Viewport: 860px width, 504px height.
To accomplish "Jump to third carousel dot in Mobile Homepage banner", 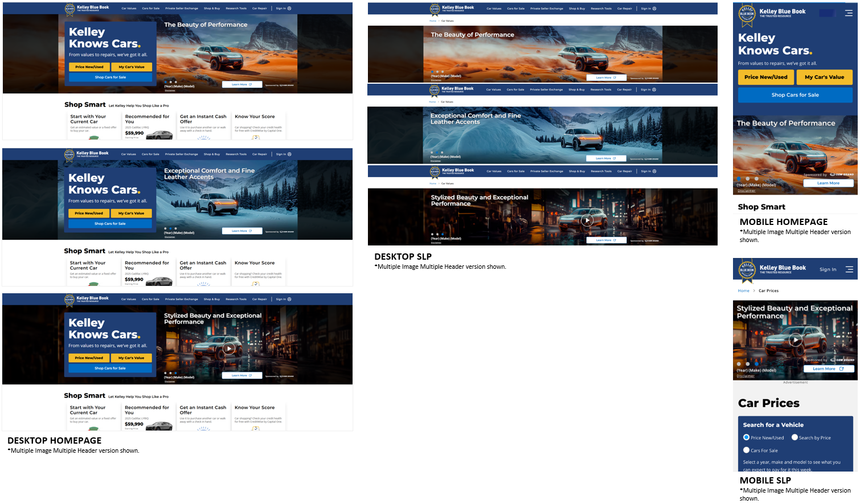I will tap(756, 179).
